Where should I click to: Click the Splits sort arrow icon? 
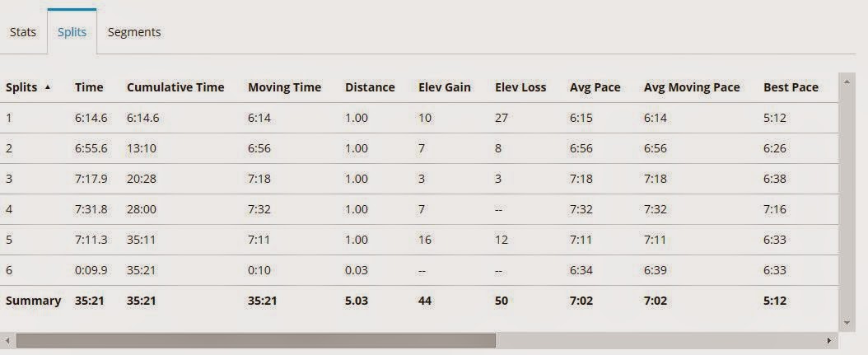[48, 87]
